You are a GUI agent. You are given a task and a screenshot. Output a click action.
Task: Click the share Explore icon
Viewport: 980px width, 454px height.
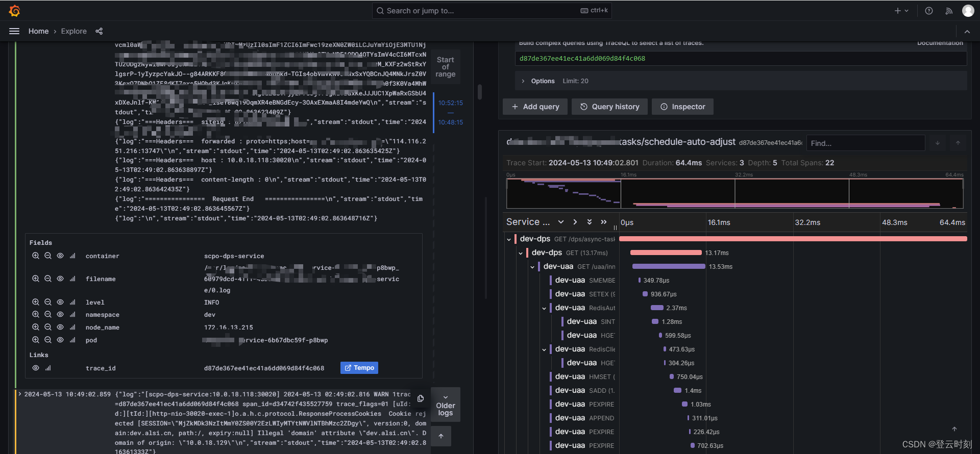tap(99, 31)
